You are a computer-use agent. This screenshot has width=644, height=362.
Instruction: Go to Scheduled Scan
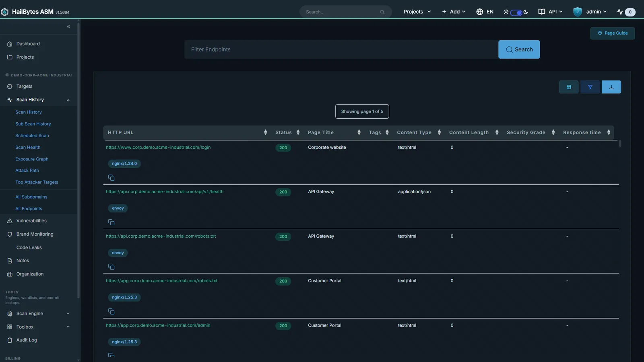coord(32,136)
